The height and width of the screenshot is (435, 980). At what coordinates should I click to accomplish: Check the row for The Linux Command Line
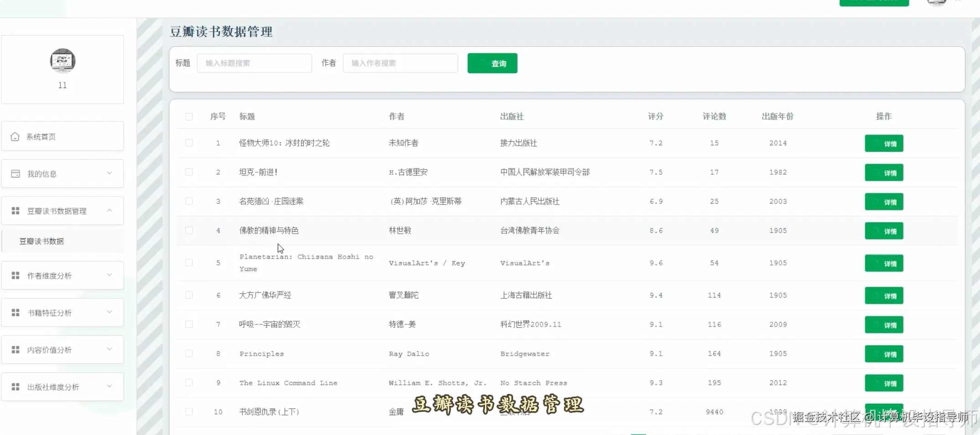click(189, 383)
